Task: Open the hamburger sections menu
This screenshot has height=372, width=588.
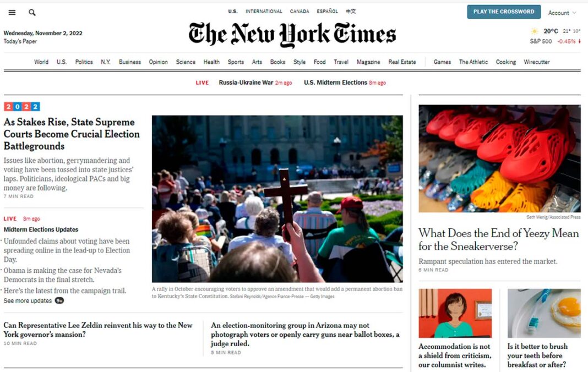Action: (12, 12)
